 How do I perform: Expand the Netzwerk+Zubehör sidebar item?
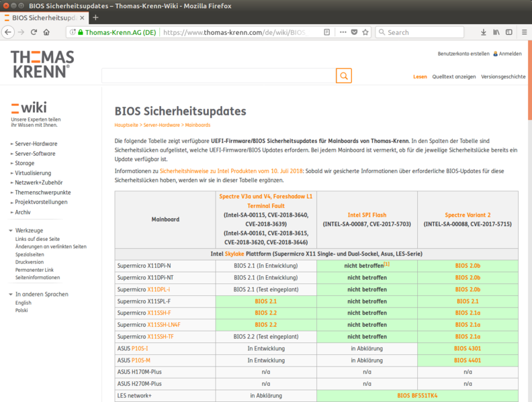coord(39,183)
